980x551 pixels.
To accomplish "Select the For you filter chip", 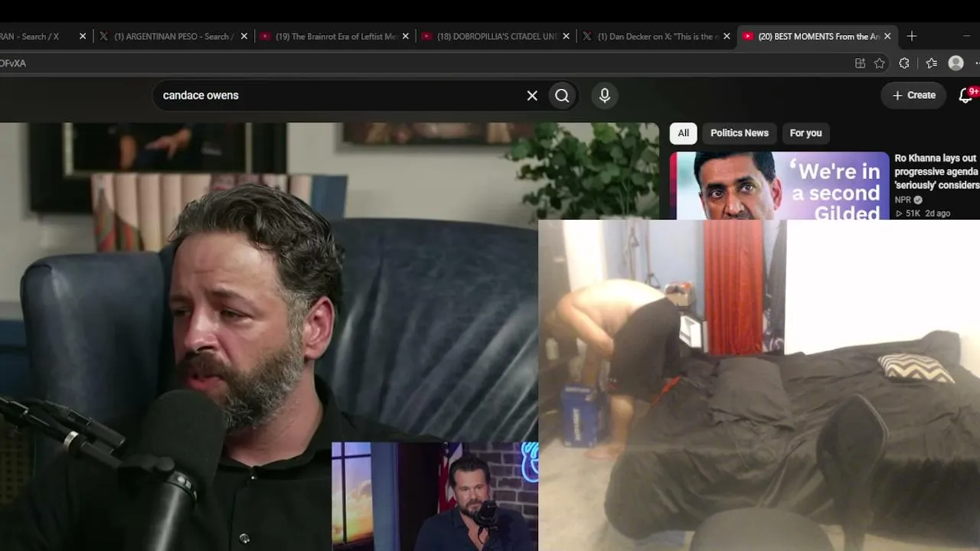I will pyautogui.click(x=805, y=133).
